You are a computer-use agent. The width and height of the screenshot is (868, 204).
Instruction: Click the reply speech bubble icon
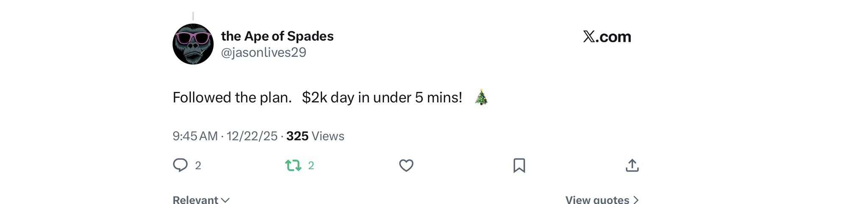click(x=180, y=165)
